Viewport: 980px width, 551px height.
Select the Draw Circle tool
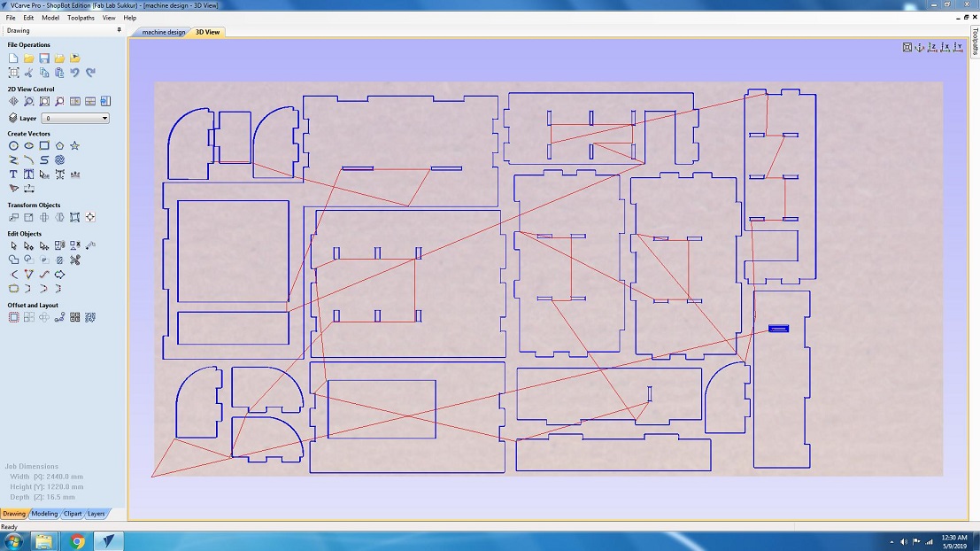[x=13, y=146]
